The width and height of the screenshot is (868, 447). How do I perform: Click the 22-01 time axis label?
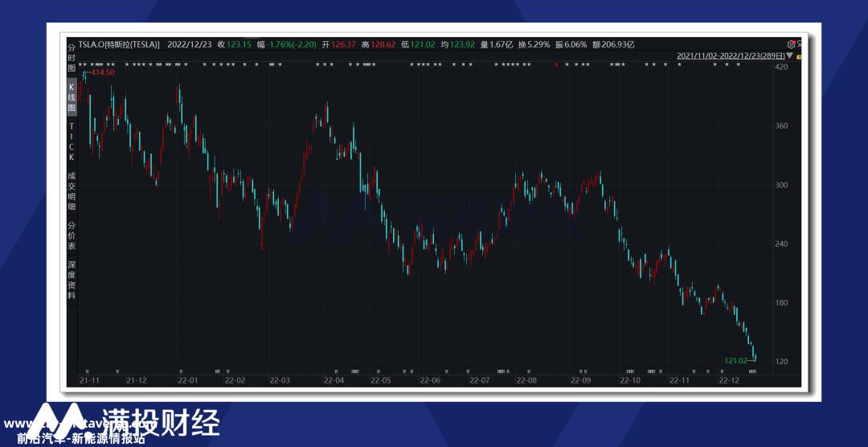(187, 380)
